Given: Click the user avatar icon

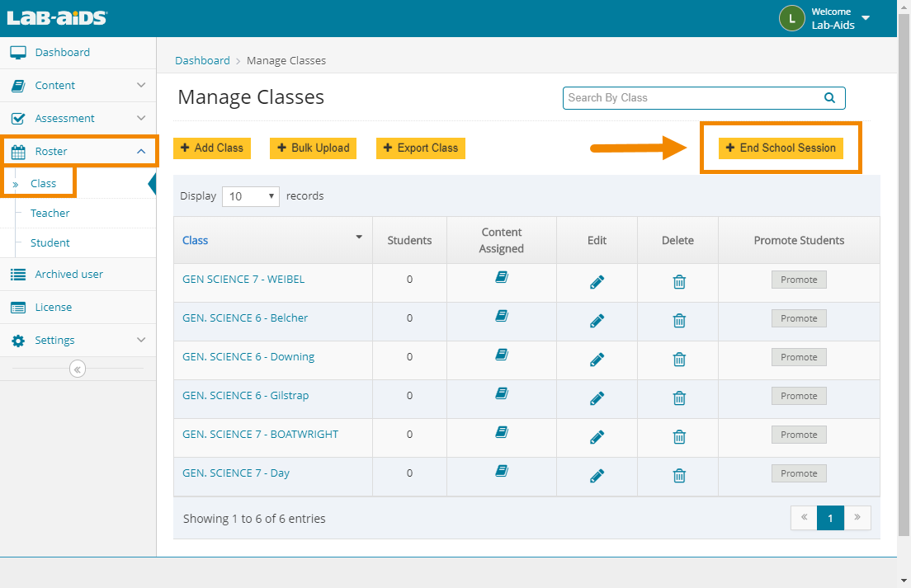Looking at the screenshot, I should pyautogui.click(x=791, y=18).
